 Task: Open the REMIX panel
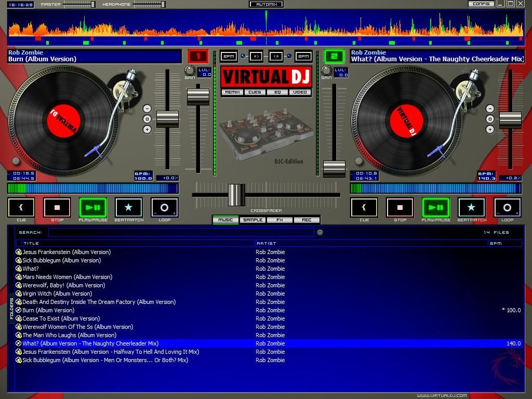pos(232,92)
